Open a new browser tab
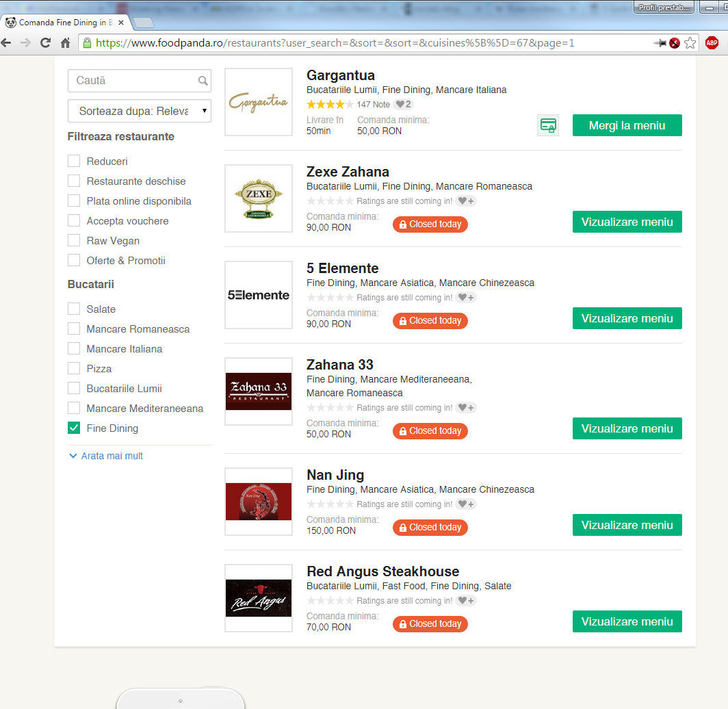The image size is (728, 709). pyautogui.click(x=144, y=23)
